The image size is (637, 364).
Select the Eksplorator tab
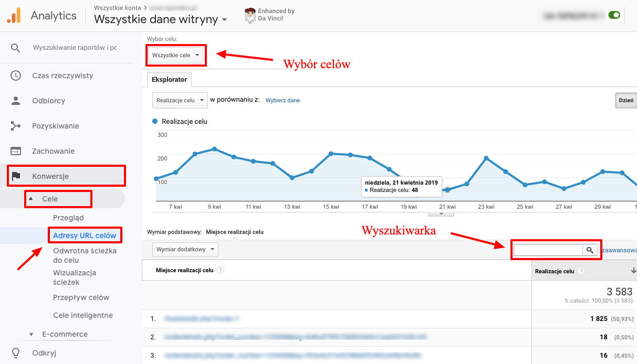169,79
